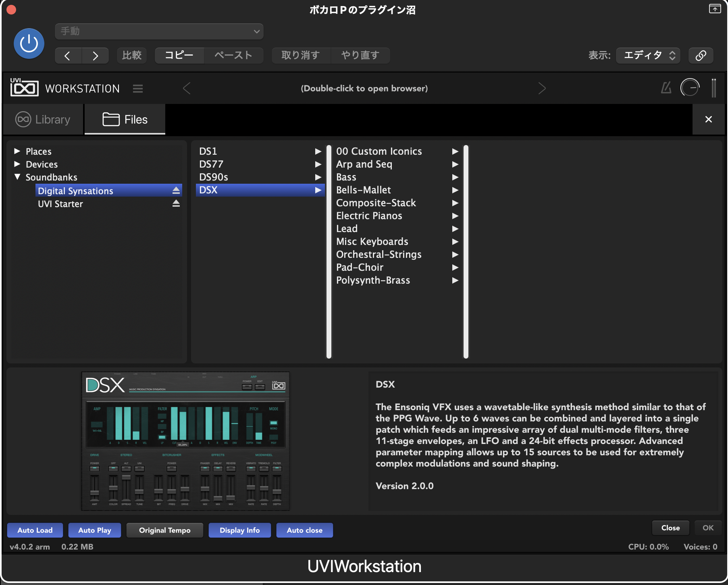Eject the UVI Starter soundbank
Screen dimensions: 728x585
point(176,203)
